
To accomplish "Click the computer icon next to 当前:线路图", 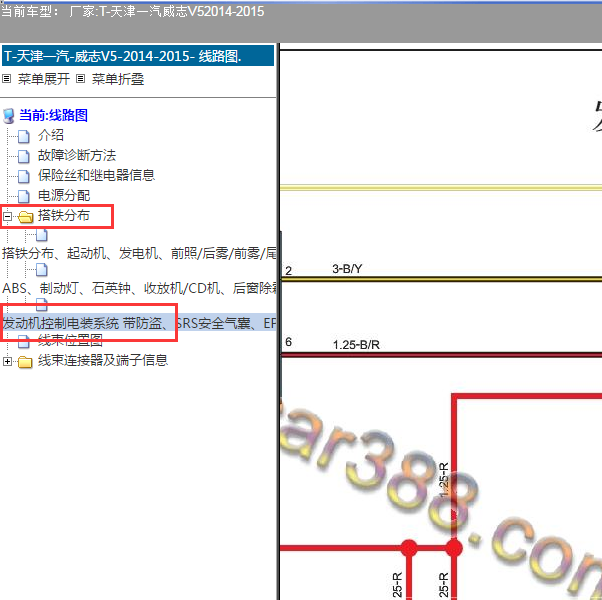I will click(8, 116).
